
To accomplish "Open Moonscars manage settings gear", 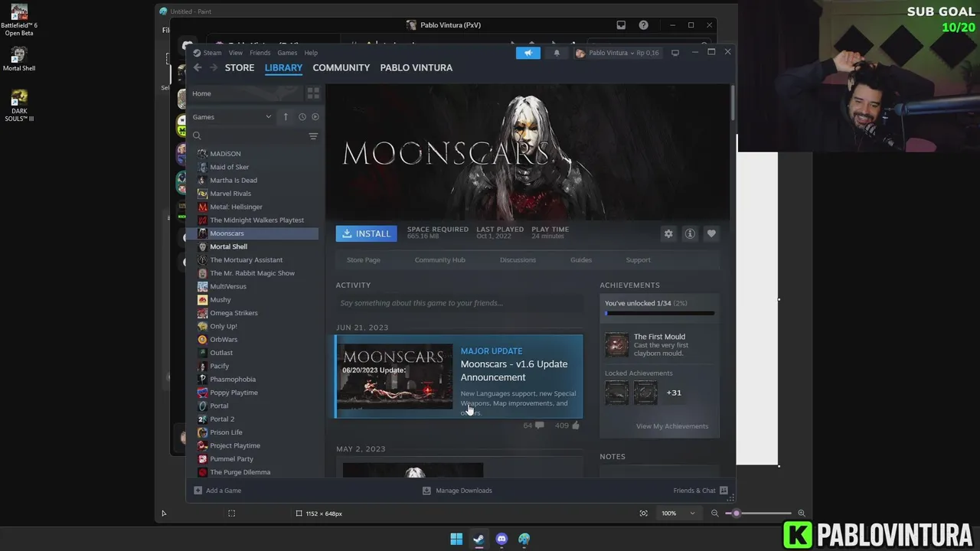I will 668,233.
